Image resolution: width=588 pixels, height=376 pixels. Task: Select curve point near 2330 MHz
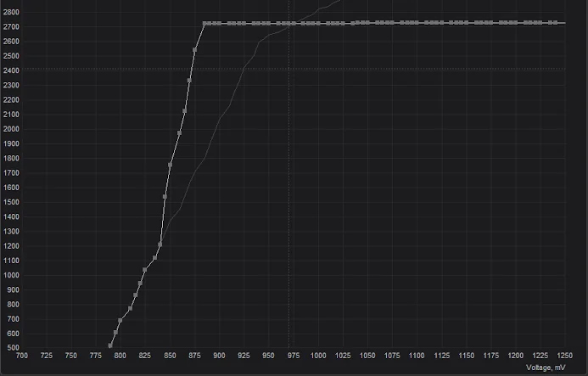189,81
